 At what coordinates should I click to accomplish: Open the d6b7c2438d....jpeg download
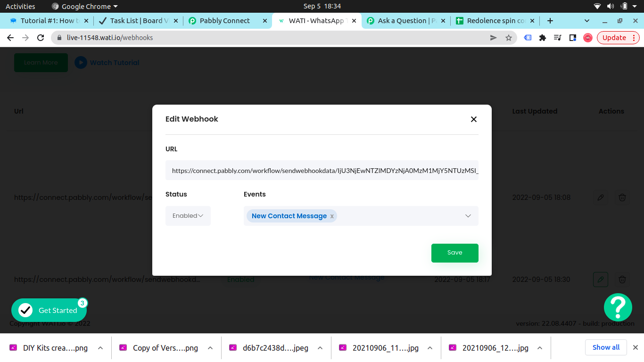[x=269, y=348]
